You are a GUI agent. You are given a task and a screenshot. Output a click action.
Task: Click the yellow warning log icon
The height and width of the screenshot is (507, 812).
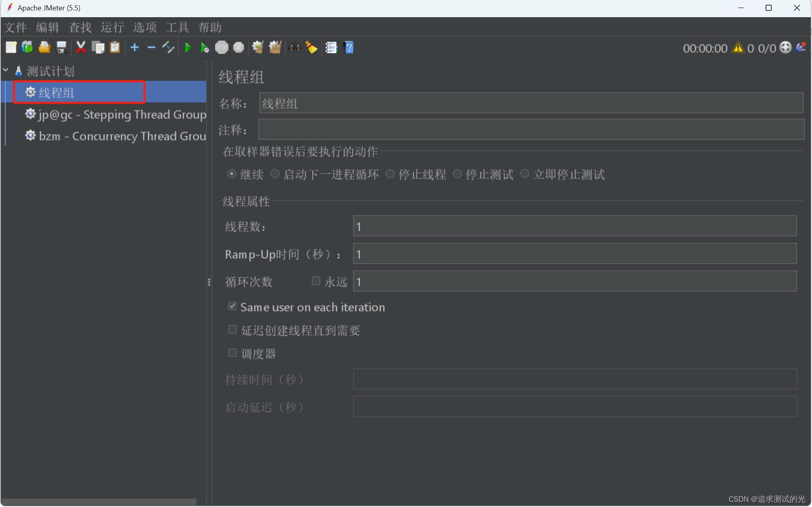pyautogui.click(x=738, y=48)
